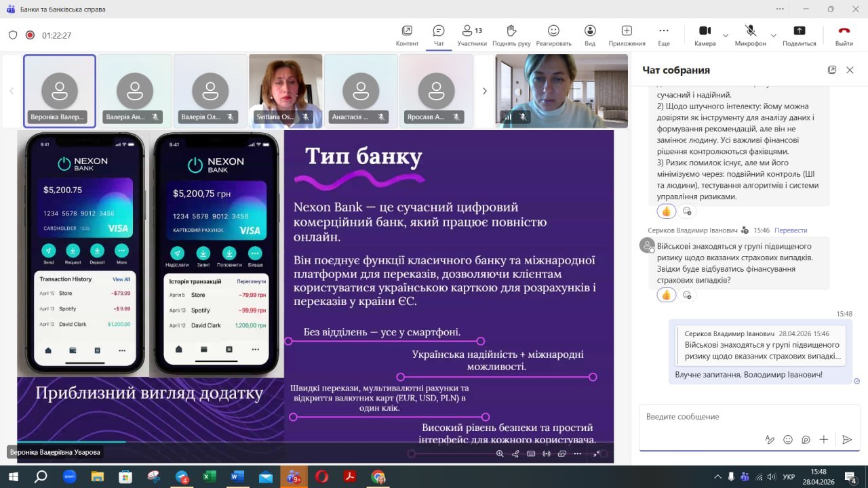The image size is (868, 488).
Task: Like the message about штучного інтелекту
Action: pyautogui.click(x=666, y=211)
